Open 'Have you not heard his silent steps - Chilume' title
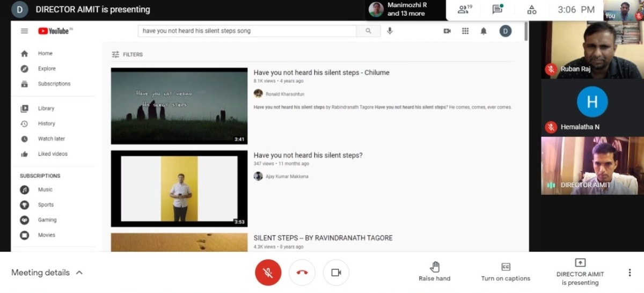 point(321,72)
